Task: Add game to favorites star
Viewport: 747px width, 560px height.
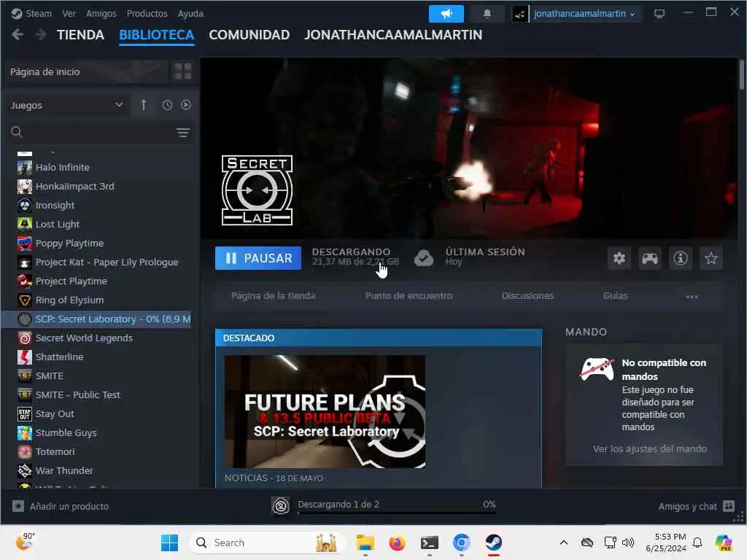Action: (711, 258)
